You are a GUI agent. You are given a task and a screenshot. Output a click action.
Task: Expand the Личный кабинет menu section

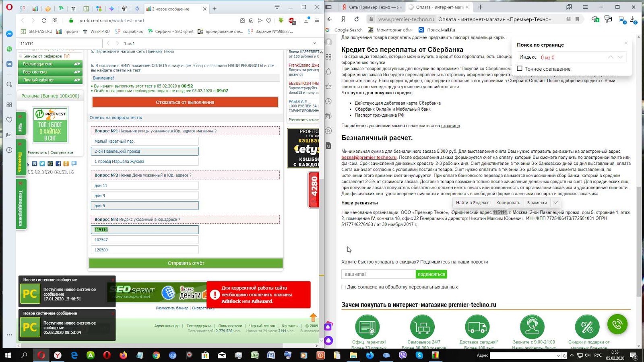click(50, 80)
